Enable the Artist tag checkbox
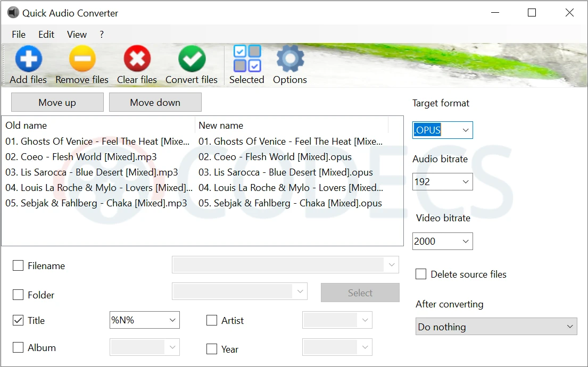The height and width of the screenshot is (367, 588). click(x=212, y=320)
